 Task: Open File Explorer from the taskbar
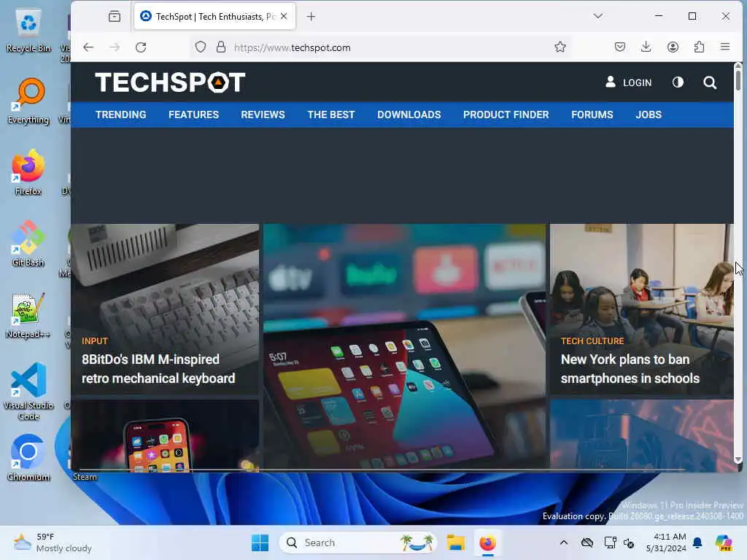click(455, 542)
